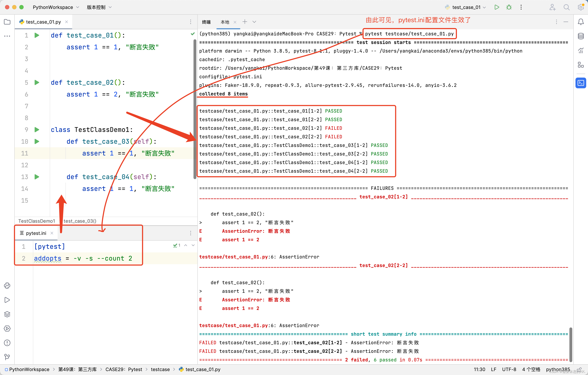Click the inspections green checkmark in editor

pyautogui.click(x=193, y=34)
